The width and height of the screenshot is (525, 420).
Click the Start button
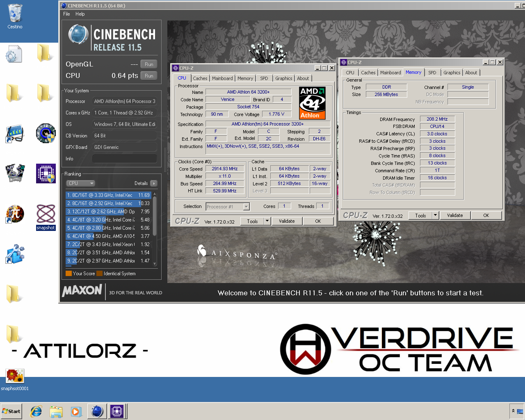point(11,411)
